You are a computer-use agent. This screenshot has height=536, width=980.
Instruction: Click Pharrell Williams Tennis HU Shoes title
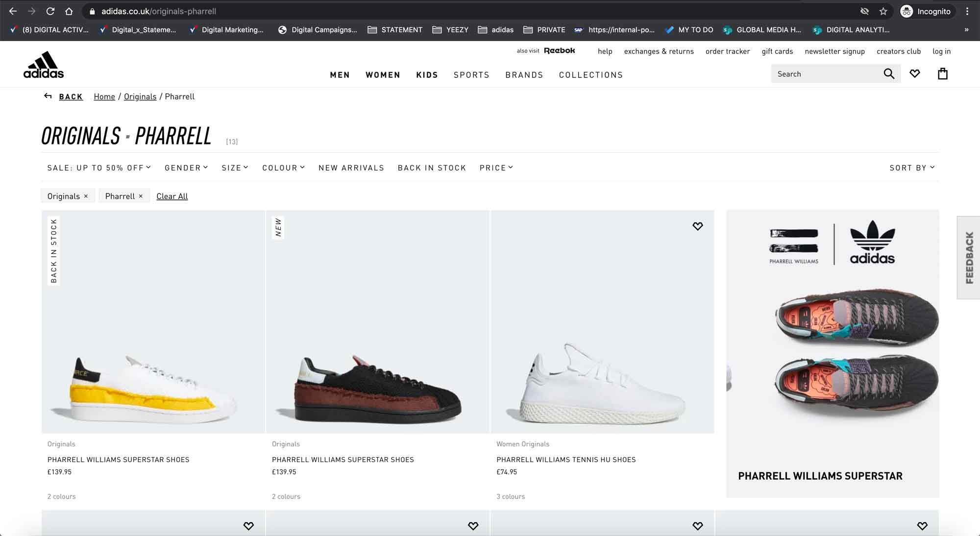[566, 460]
